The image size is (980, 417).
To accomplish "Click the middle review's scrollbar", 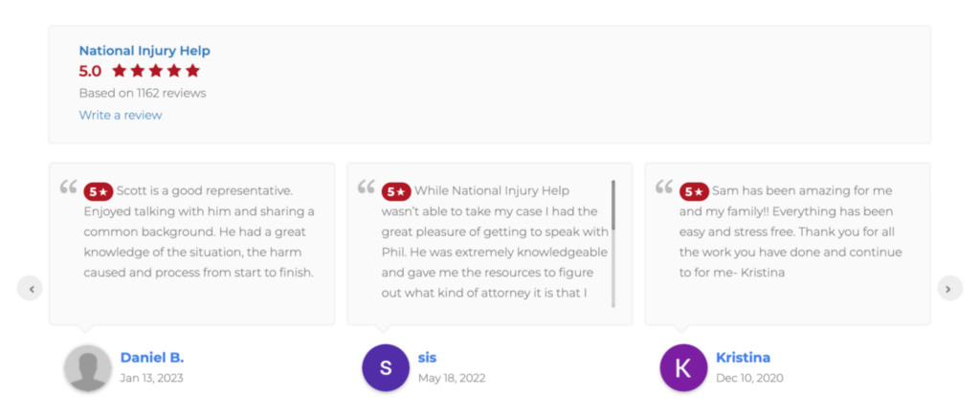I will pos(613,244).
